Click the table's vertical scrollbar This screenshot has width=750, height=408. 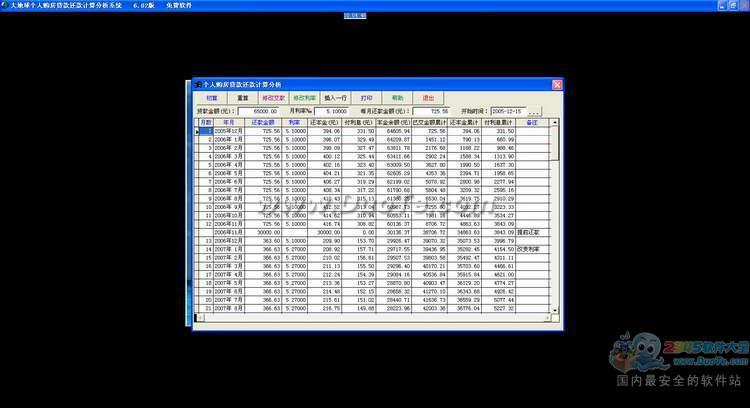555,220
